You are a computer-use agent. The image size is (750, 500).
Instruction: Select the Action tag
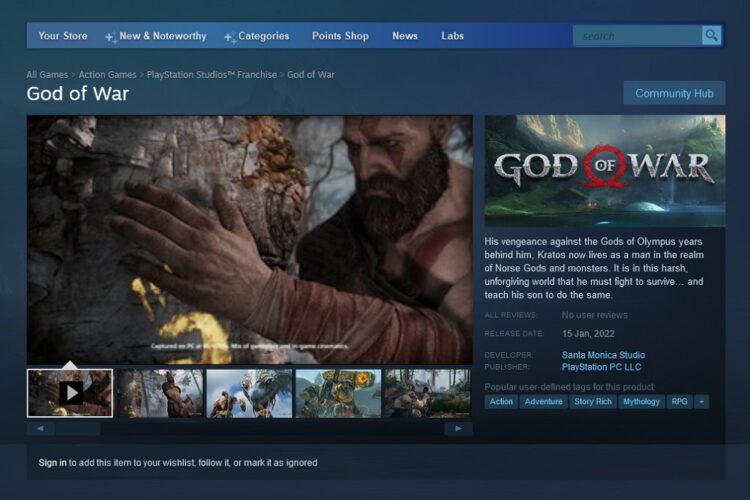[x=501, y=402]
